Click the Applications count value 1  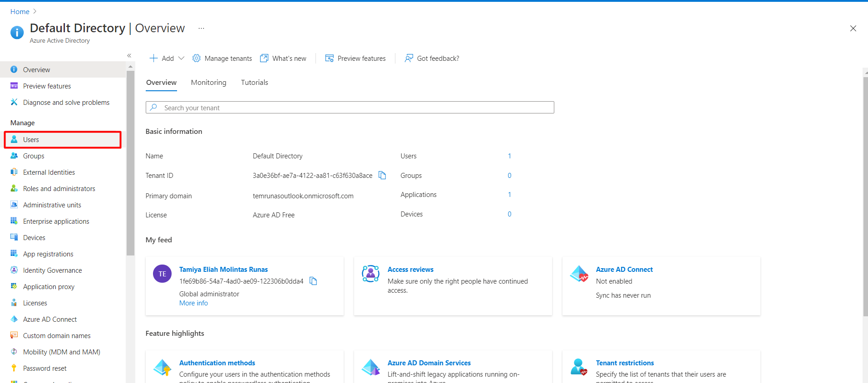tap(509, 194)
